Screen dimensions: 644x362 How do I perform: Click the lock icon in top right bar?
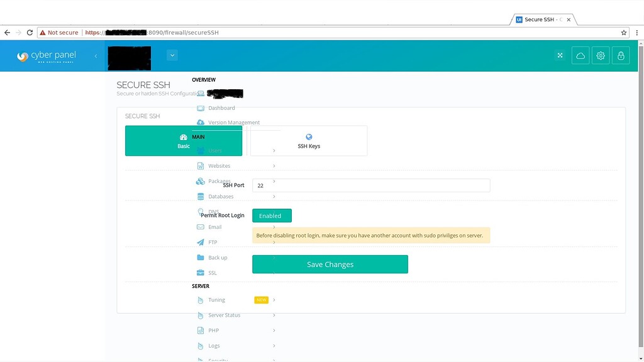(x=621, y=55)
